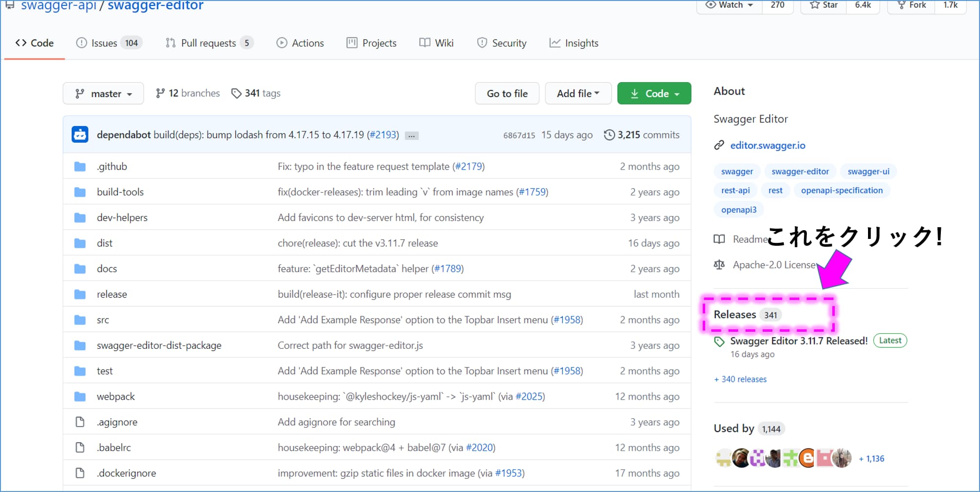
Task: Open the swagger-api owner link
Action: point(59,6)
